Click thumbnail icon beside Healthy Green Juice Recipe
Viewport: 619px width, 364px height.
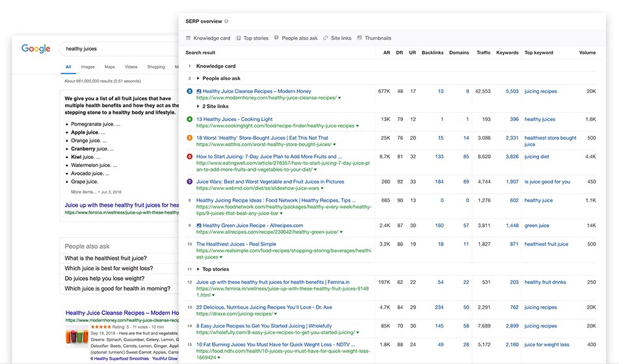click(x=199, y=226)
